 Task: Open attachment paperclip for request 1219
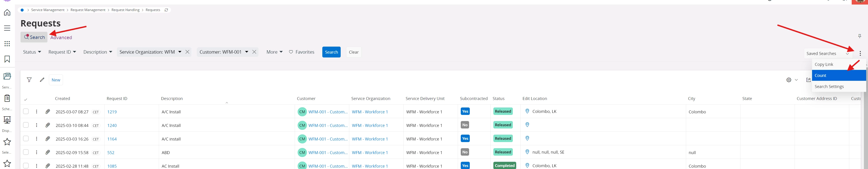[x=48, y=112]
